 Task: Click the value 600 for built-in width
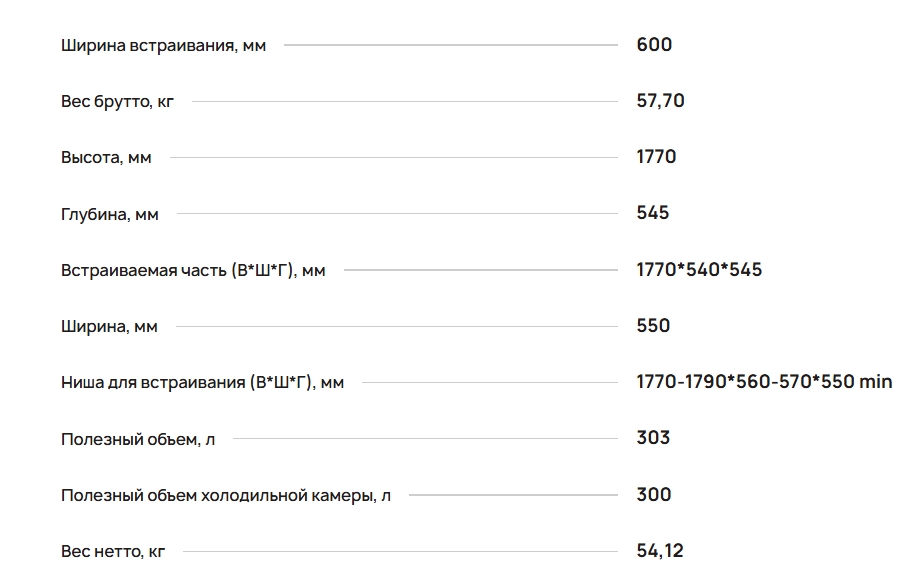pyautogui.click(x=654, y=44)
